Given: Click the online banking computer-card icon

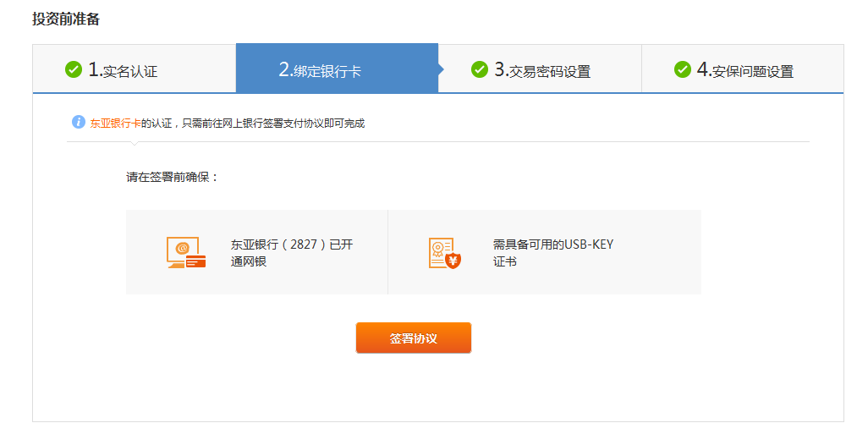Looking at the screenshot, I should pyautogui.click(x=187, y=252).
